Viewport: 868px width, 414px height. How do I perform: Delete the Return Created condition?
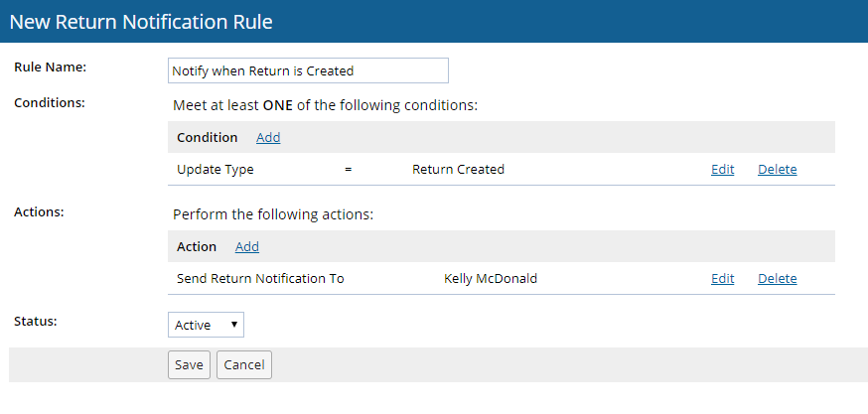pyautogui.click(x=777, y=170)
